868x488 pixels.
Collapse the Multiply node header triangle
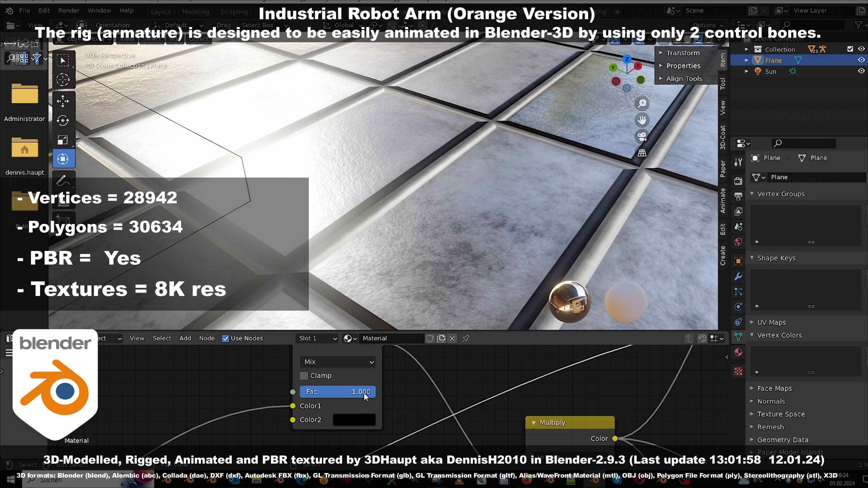tap(533, 423)
